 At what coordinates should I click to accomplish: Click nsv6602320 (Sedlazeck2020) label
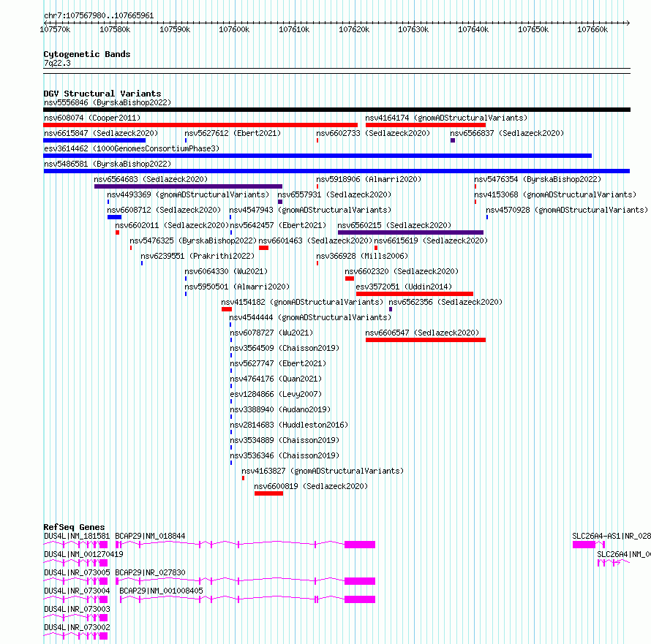click(x=402, y=271)
